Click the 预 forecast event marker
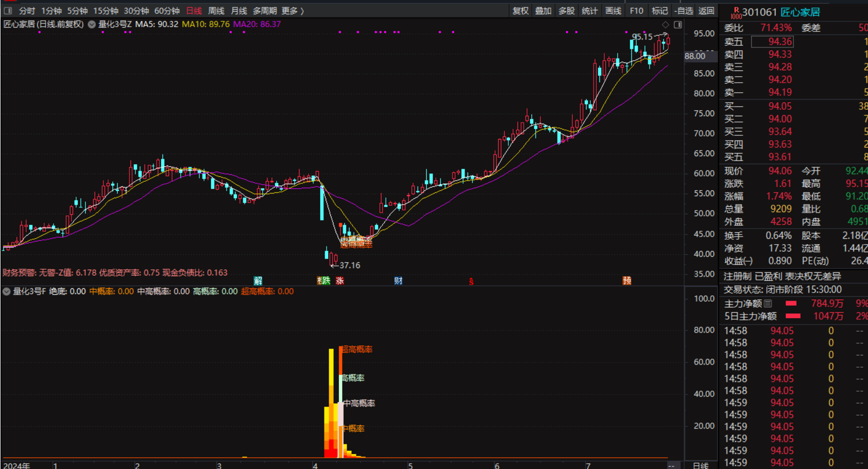868x469 pixels. tap(627, 281)
